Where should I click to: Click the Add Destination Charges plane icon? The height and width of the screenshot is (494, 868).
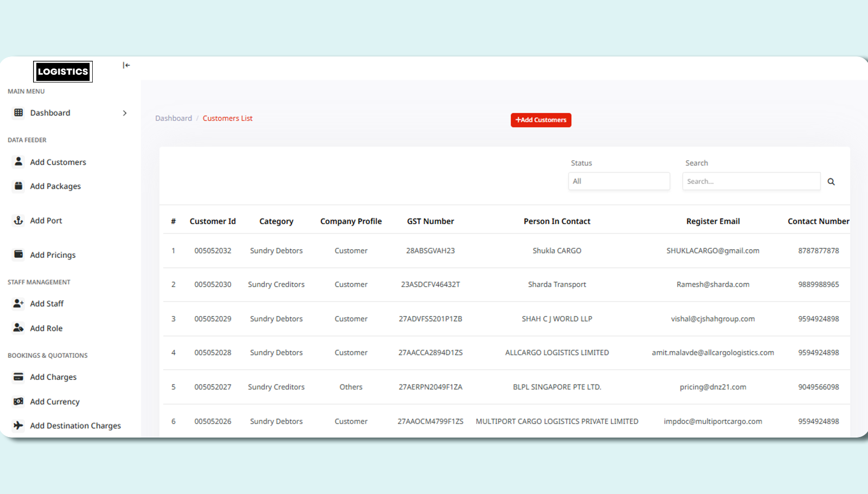pos(18,425)
